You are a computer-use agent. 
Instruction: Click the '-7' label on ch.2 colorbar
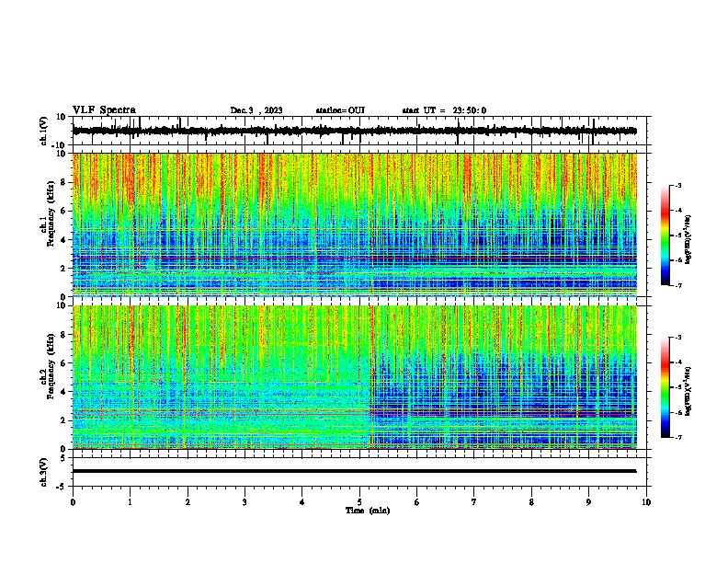[x=677, y=437]
